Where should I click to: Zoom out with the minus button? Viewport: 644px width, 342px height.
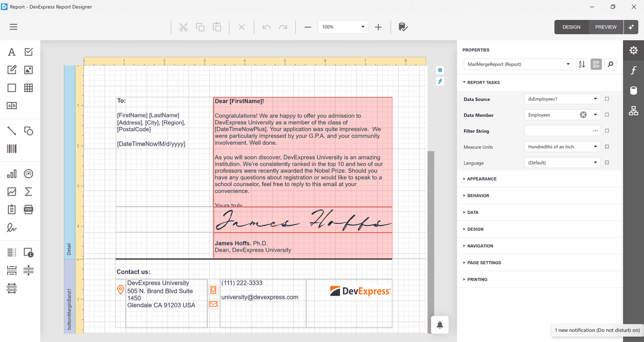pyautogui.click(x=308, y=27)
